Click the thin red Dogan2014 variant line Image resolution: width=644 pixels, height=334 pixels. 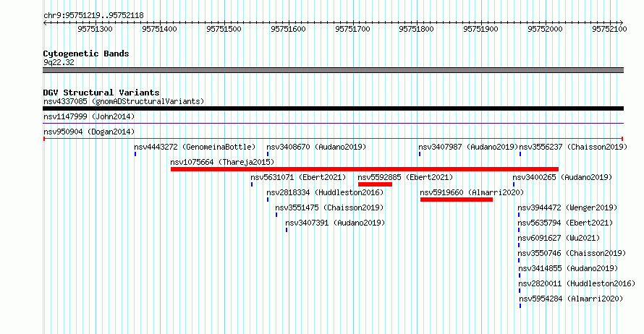(x=333, y=139)
